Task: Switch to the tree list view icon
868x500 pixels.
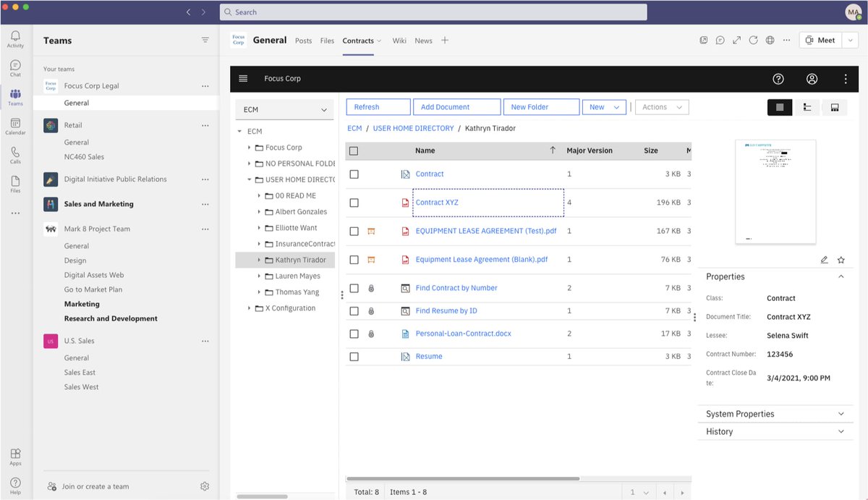Action: tap(807, 107)
